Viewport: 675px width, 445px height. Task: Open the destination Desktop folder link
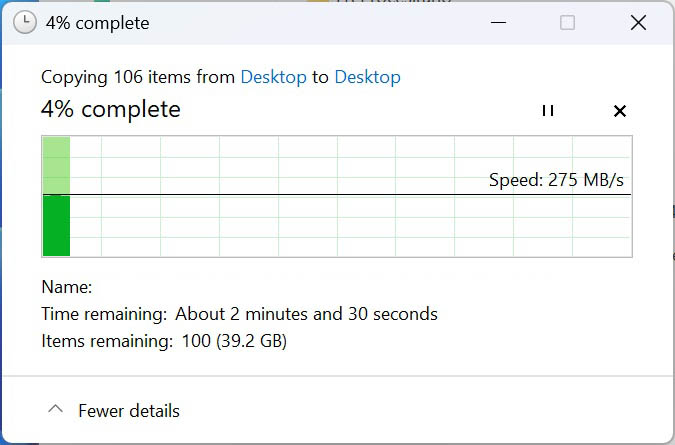tap(368, 77)
